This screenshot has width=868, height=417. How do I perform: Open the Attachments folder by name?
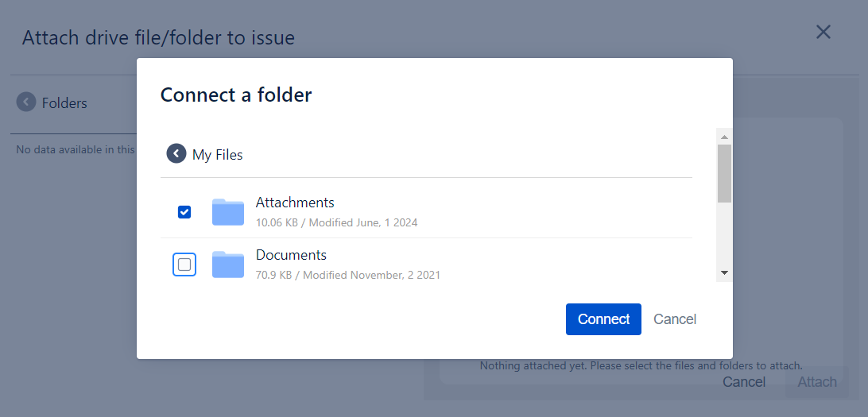[295, 203]
